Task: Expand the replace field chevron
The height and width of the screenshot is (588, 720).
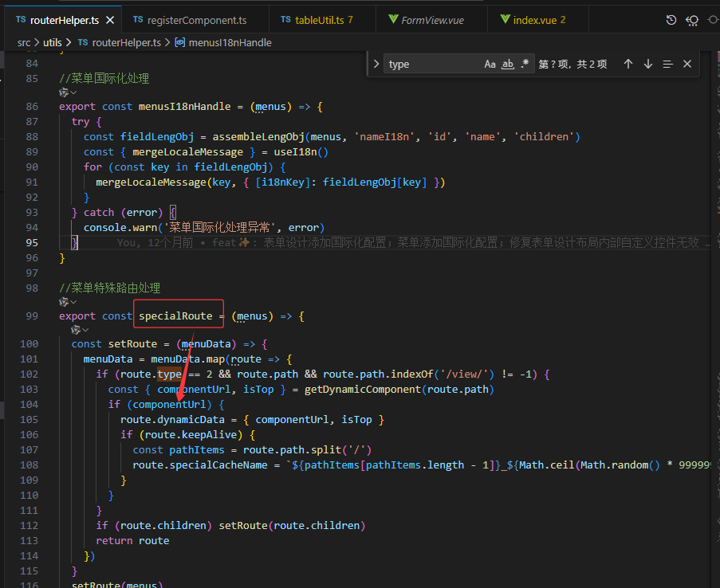Action: pyautogui.click(x=376, y=64)
